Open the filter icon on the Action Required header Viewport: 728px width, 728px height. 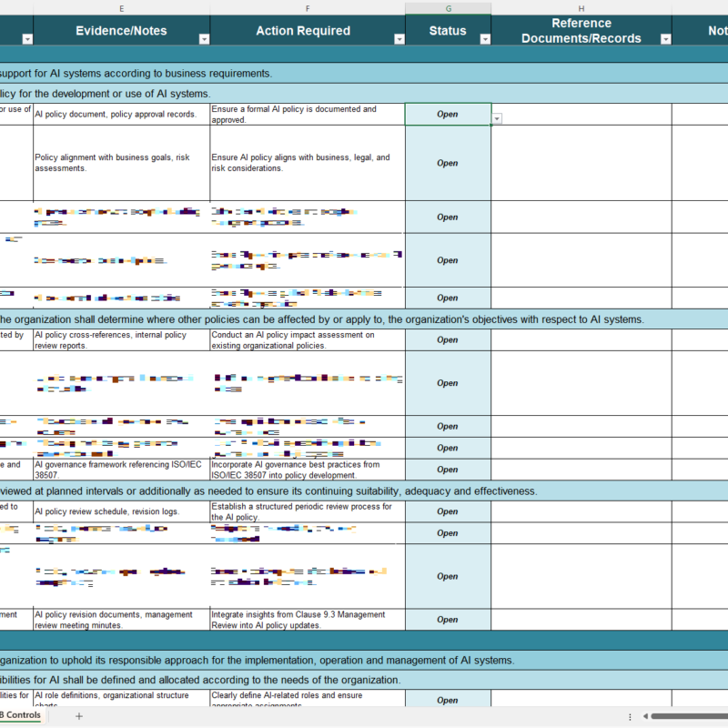tap(399, 40)
